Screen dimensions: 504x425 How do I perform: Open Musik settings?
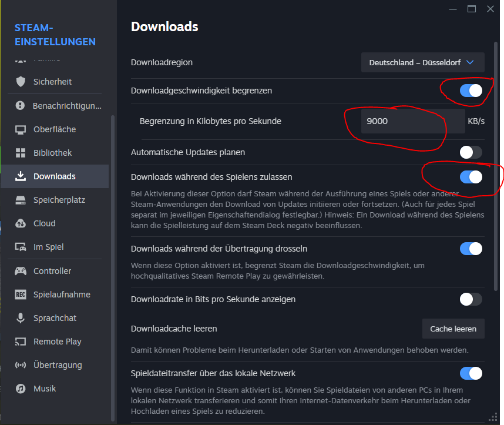click(55, 389)
